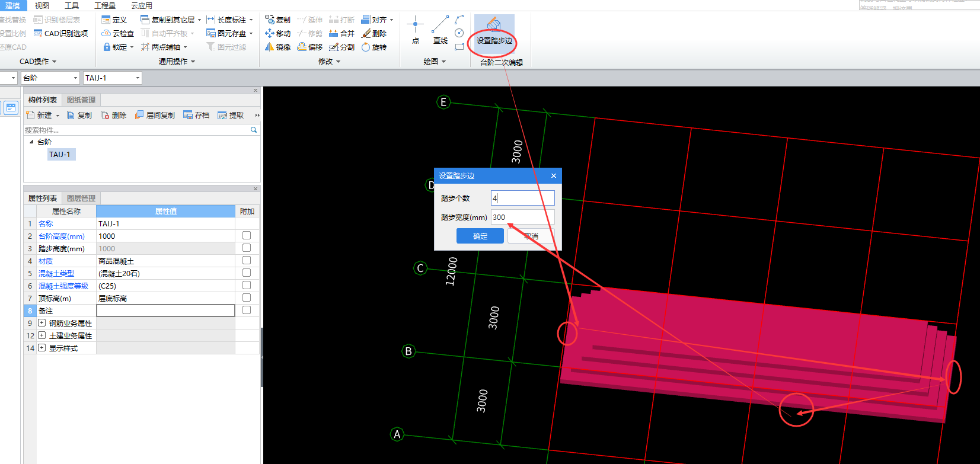Expand 钢筋业务属性 row

42,323
